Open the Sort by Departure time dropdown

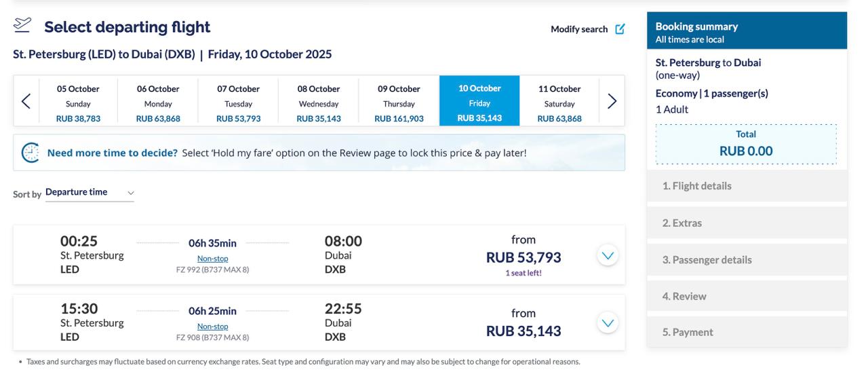tap(90, 193)
